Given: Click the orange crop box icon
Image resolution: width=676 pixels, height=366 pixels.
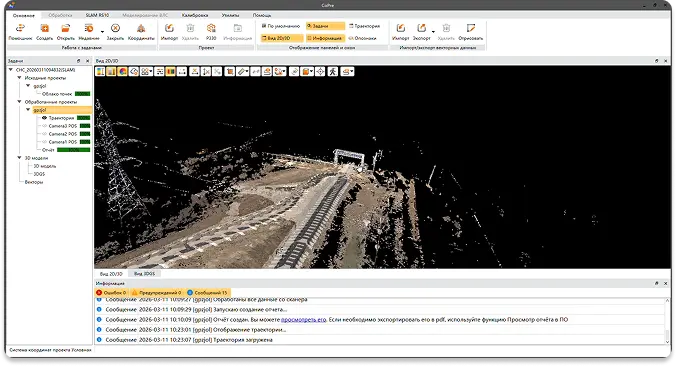Looking at the screenshot, I should point(229,72).
